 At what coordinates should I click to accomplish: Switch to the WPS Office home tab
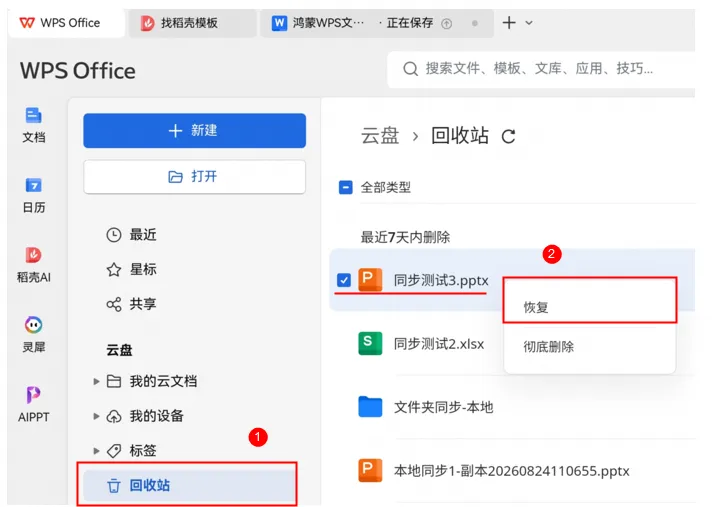pyautogui.click(x=66, y=23)
